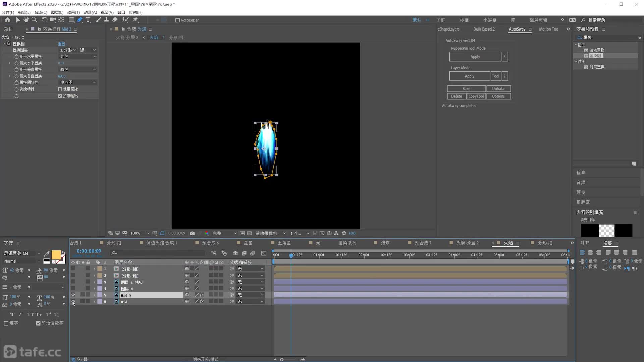Show layer 1 分形-细 visibility

pos(73,269)
